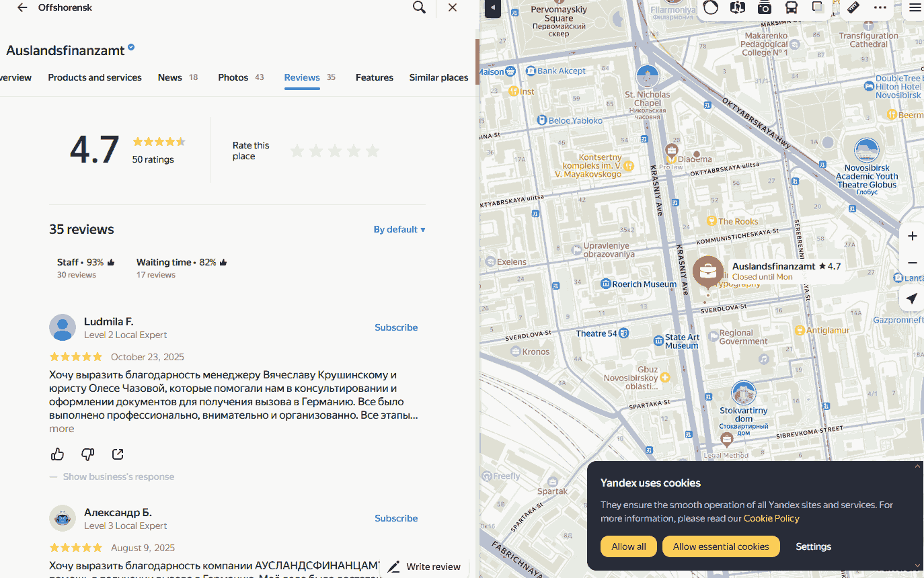Dislike Ludmila F.'s review with thumbs down
Screen dimensions: 924x578
coord(87,454)
